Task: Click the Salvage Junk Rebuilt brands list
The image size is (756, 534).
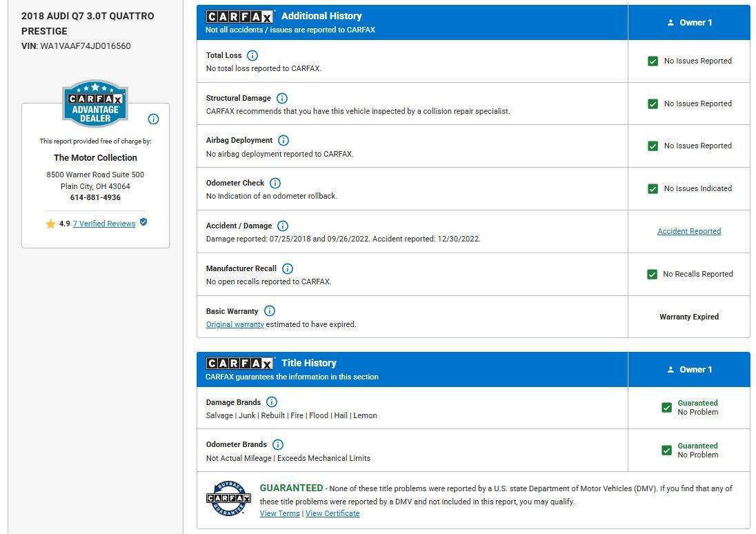Action: (x=291, y=415)
